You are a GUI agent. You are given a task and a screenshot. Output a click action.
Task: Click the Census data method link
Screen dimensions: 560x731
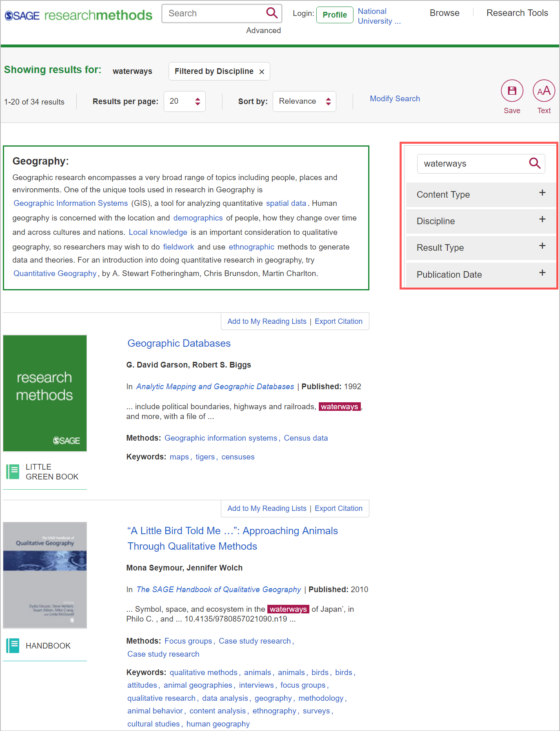(x=306, y=438)
